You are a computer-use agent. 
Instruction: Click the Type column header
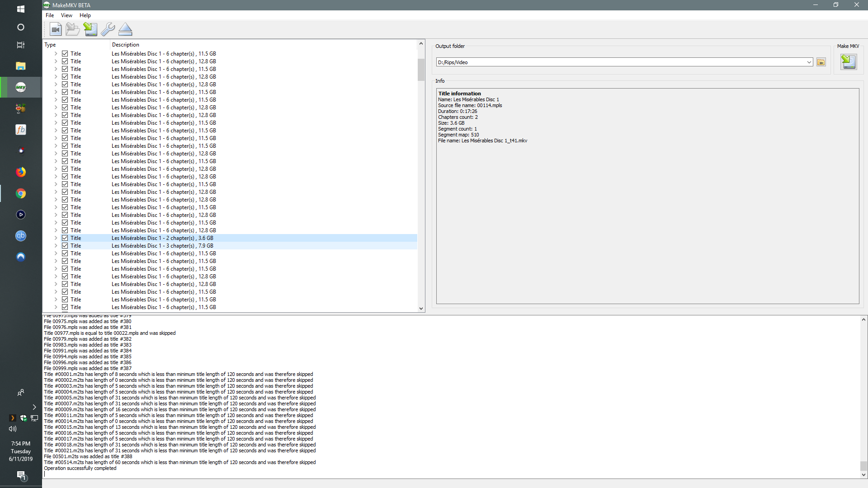[76, 45]
